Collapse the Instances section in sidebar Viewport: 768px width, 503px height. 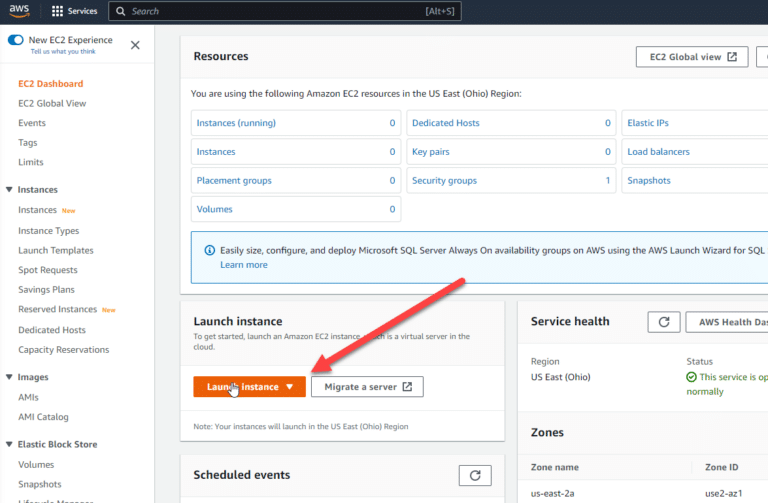[10, 189]
